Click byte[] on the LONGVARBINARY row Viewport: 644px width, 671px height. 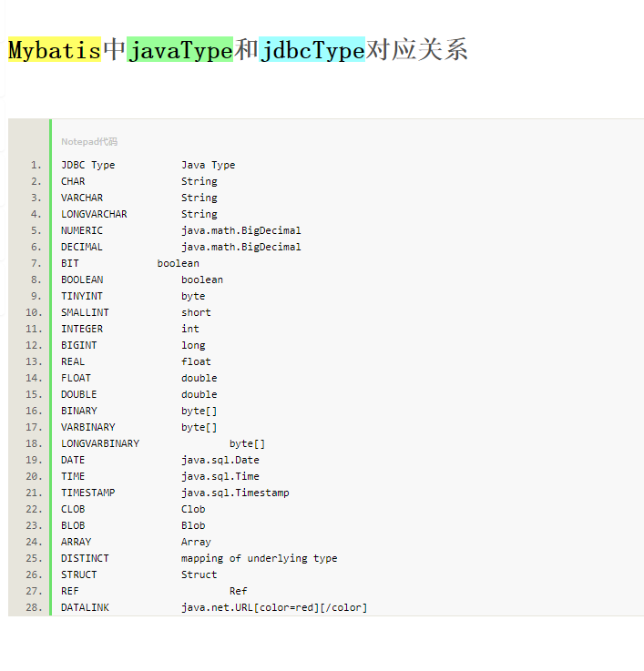(247, 443)
